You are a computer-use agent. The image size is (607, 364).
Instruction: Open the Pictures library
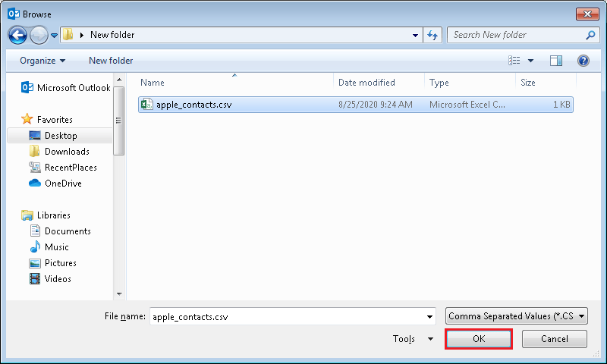[x=53, y=263]
